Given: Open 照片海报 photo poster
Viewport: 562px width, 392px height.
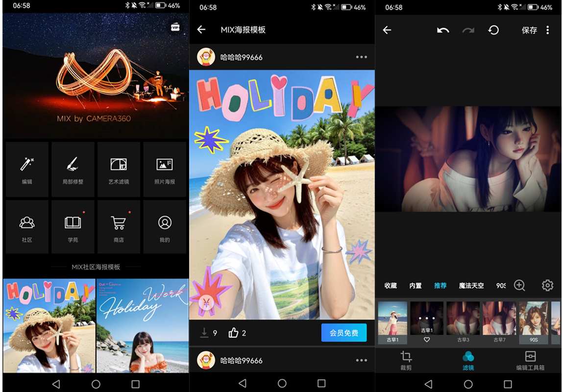Looking at the screenshot, I should pyautogui.click(x=165, y=169).
